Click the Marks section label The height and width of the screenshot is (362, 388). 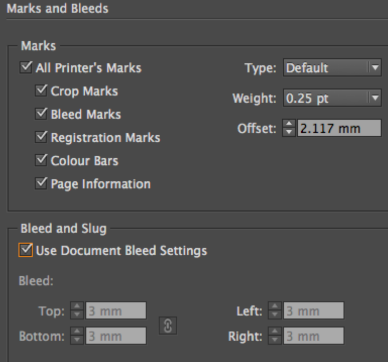pos(38,46)
